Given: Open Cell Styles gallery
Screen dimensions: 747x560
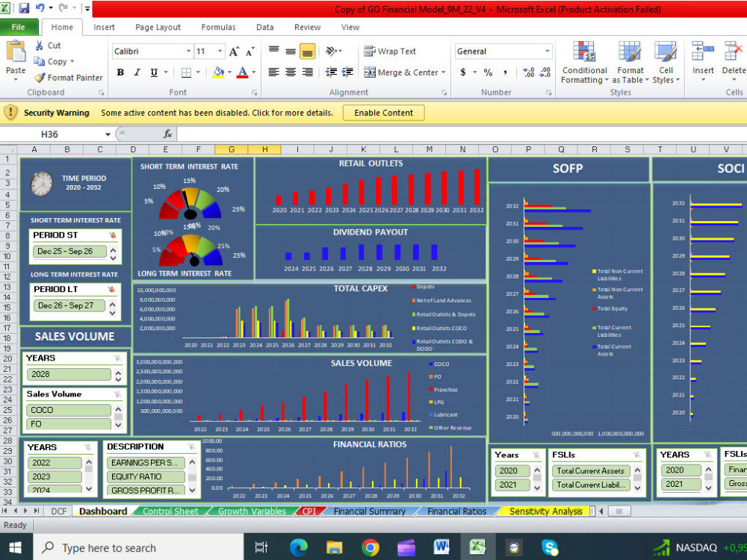Looking at the screenshot, I should 666,63.
